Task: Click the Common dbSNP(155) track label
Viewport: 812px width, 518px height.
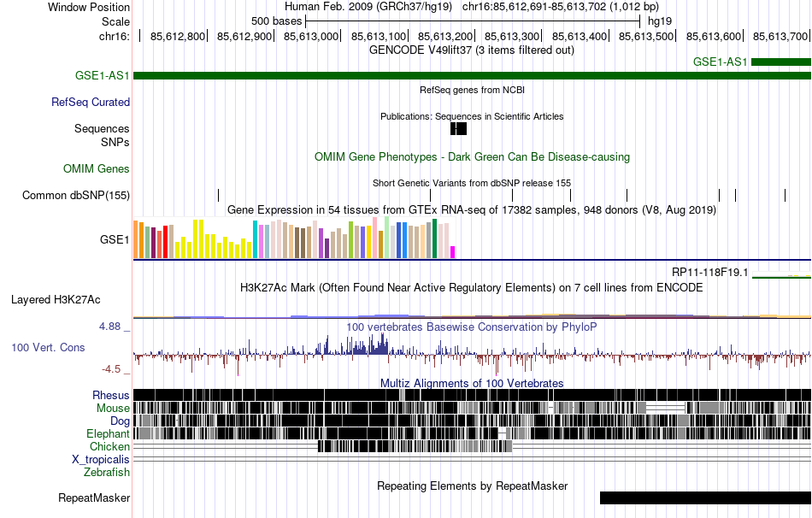Action: (76, 195)
